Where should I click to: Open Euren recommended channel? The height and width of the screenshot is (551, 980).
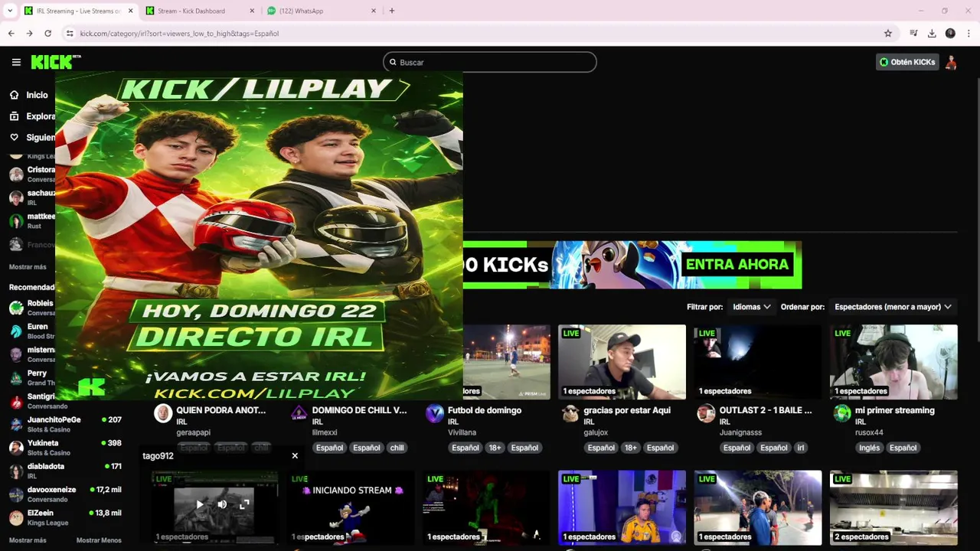point(32,331)
